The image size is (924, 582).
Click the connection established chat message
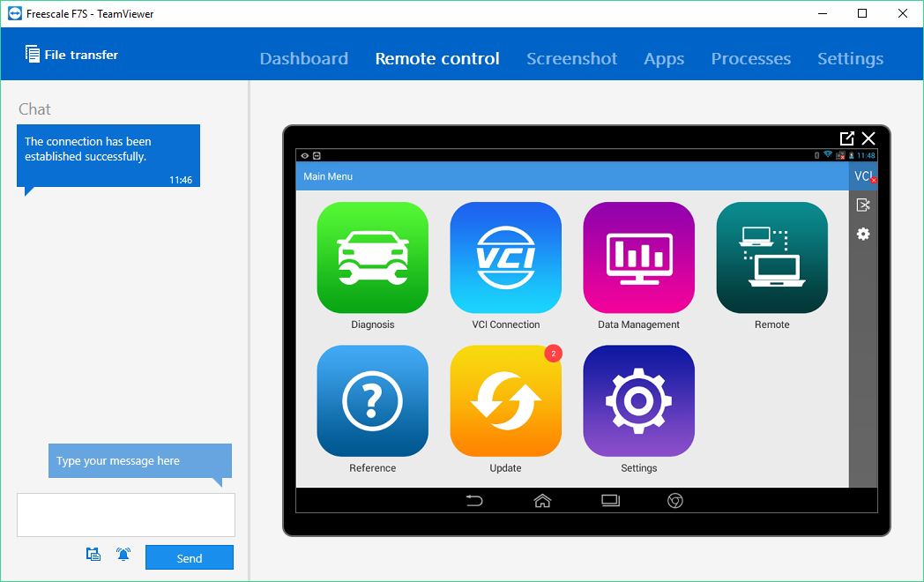pos(108,156)
